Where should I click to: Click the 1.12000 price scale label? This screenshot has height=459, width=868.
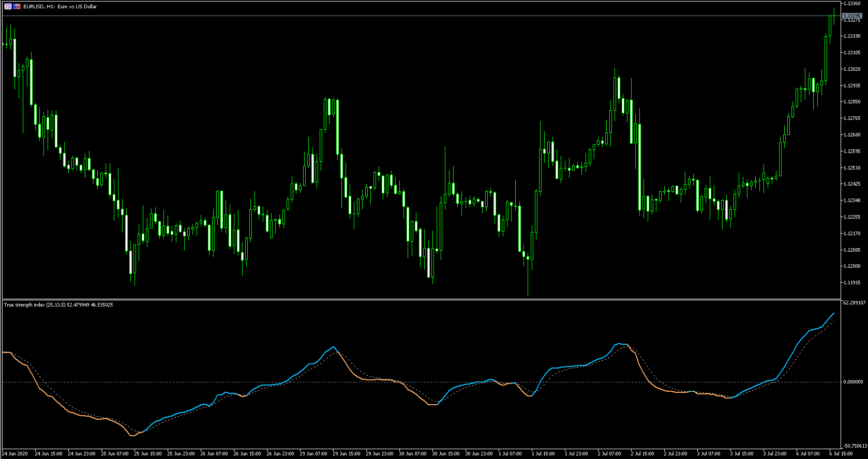coord(851,266)
